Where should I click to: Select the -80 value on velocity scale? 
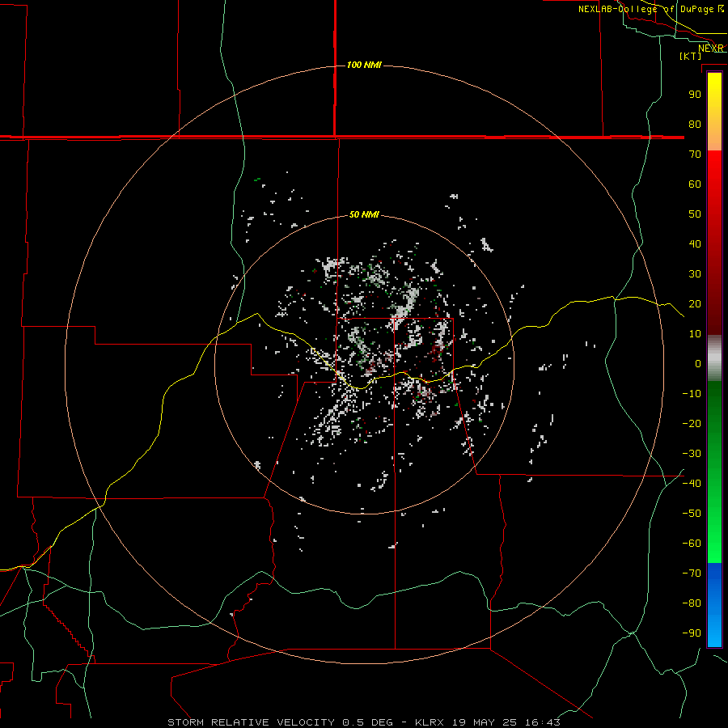click(x=692, y=603)
